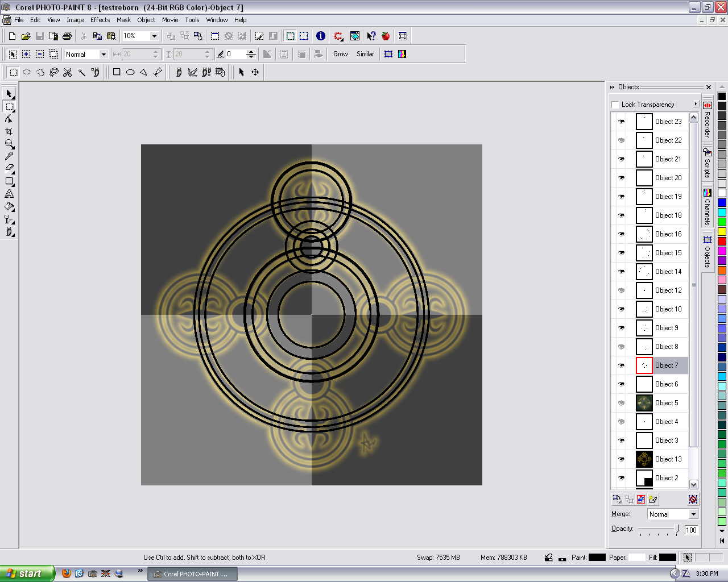Click the Similar button
728x582 pixels.
click(365, 54)
